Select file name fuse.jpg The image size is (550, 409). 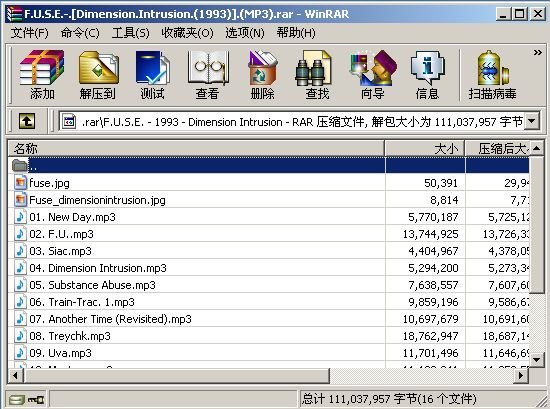pos(49,183)
